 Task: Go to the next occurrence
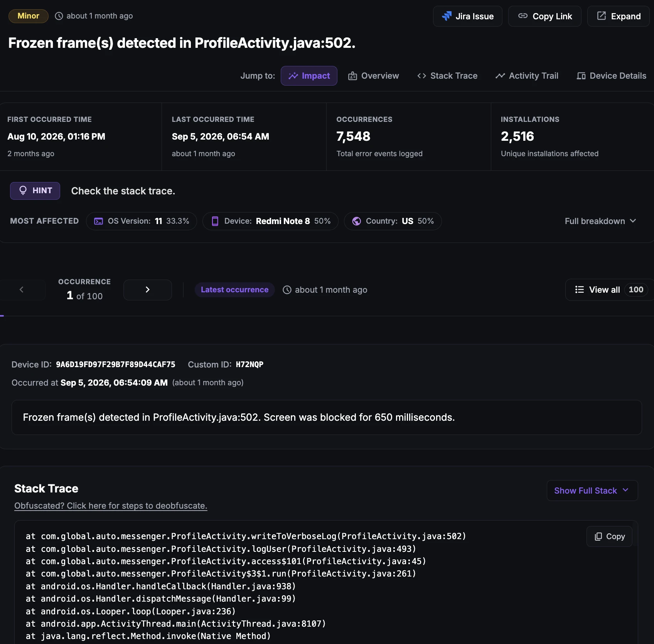tap(148, 290)
